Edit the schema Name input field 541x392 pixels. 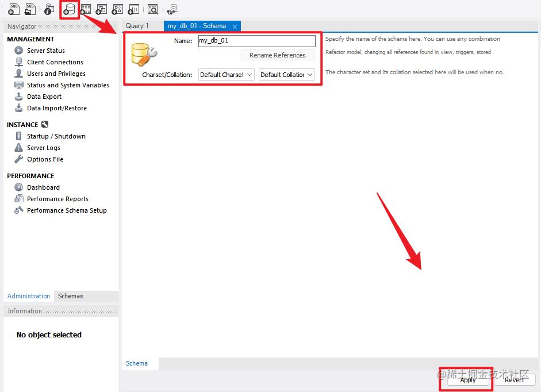(x=256, y=41)
